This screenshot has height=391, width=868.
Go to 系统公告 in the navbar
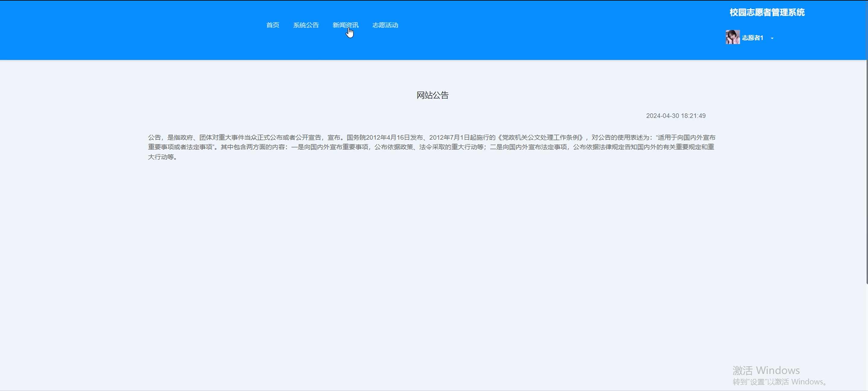306,25
